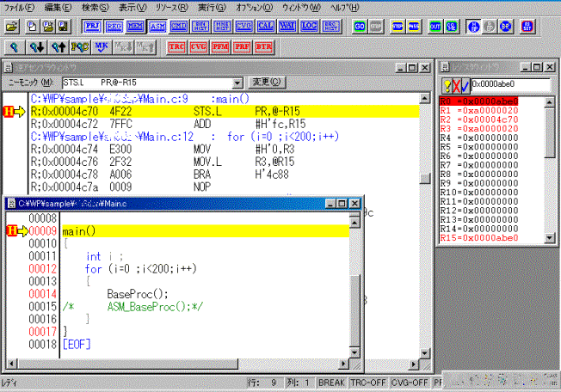
Task: Click the TRC-OFF status bar indicator
Action: tap(367, 383)
